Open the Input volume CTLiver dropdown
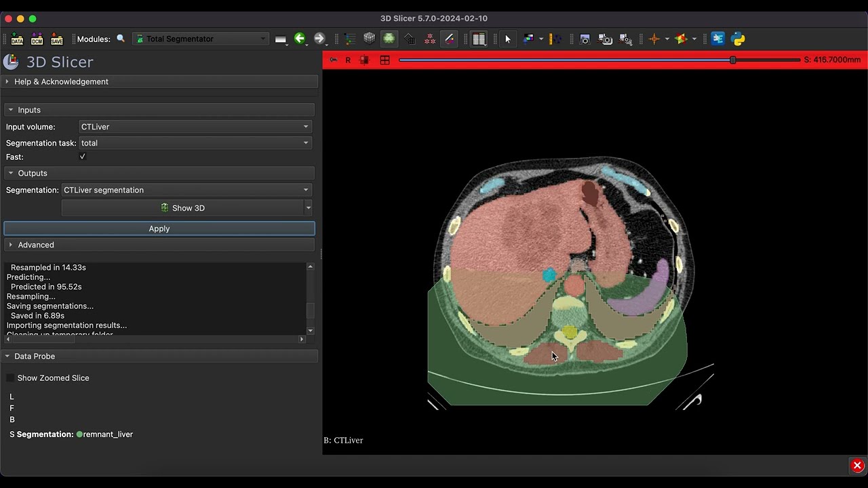Viewport: 868px width, 488px height. pyautogui.click(x=195, y=127)
